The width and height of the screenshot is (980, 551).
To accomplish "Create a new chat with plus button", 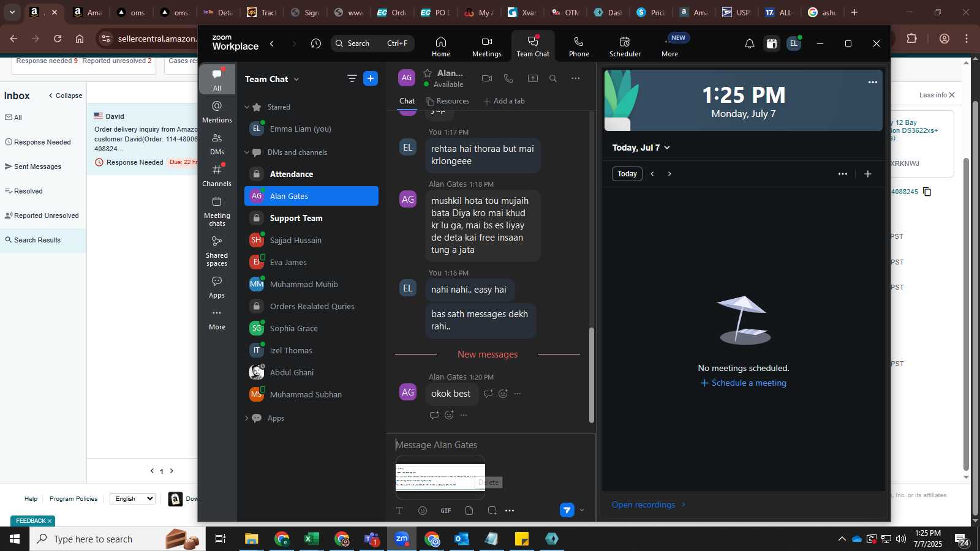I will click(371, 78).
